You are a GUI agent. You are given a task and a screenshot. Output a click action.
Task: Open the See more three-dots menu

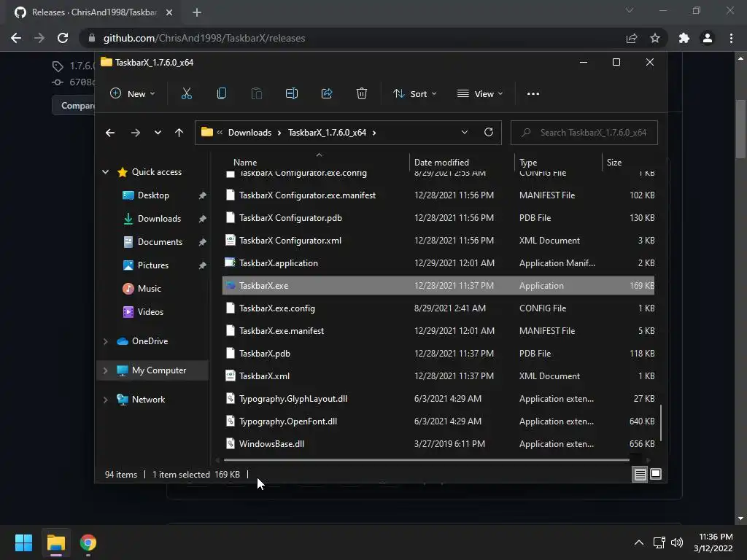533,94
